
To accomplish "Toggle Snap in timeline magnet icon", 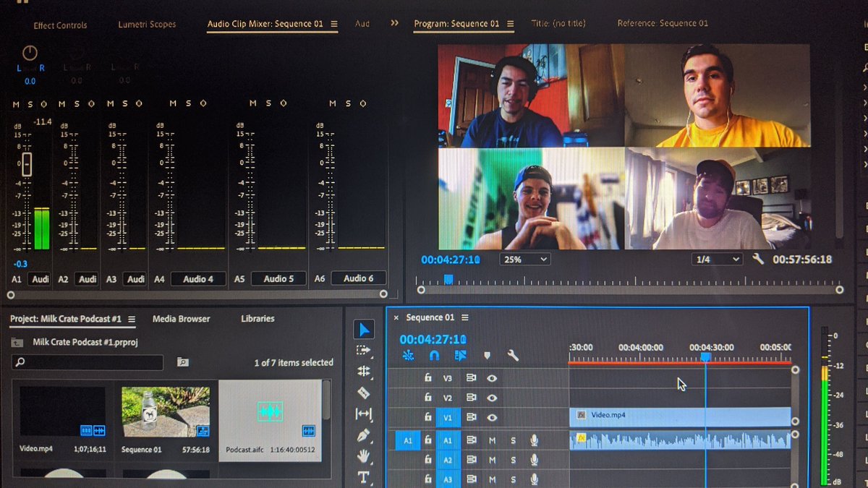I will (x=434, y=356).
